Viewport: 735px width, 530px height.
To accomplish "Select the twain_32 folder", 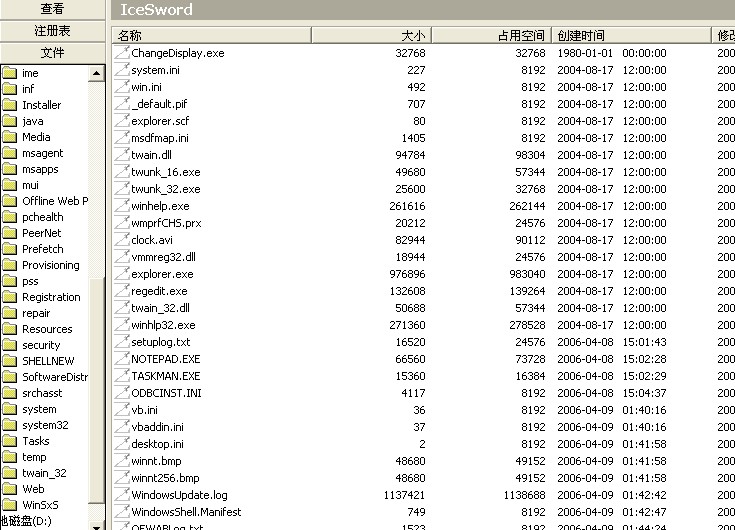I will pos(44,473).
